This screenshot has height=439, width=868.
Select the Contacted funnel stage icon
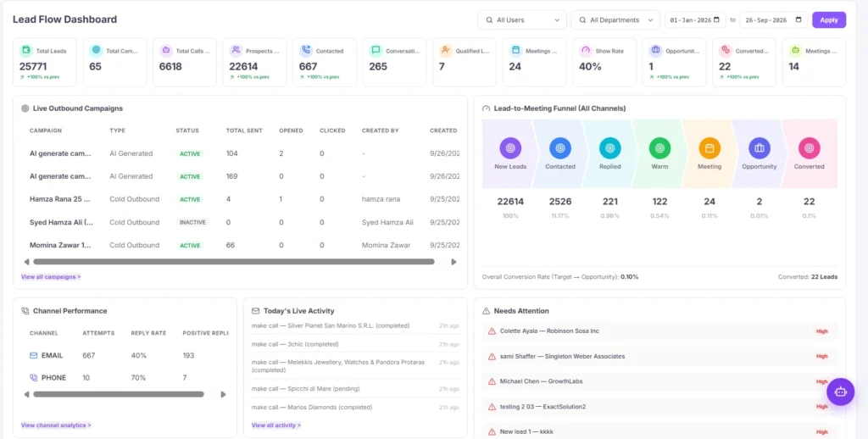click(x=560, y=148)
